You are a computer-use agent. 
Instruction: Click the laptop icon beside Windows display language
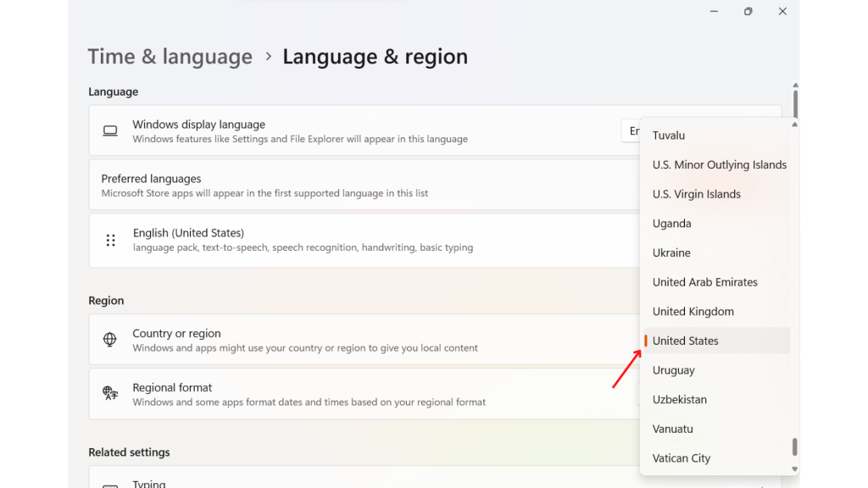click(110, 131)
